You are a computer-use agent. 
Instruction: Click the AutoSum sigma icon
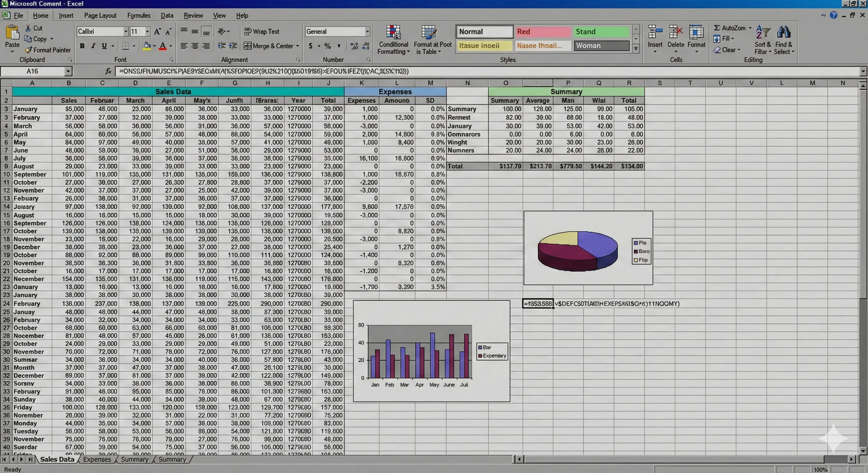pyautogui.click(x=717, y=28)
